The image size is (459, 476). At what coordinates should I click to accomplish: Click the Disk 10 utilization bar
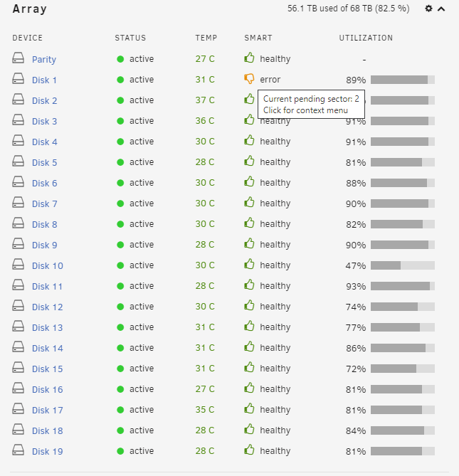click(403, 265)
